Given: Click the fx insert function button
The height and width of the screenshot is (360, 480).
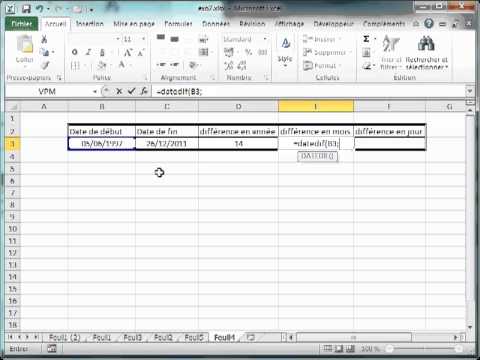Looking at the screenshot, I should (x=144, y=91).
